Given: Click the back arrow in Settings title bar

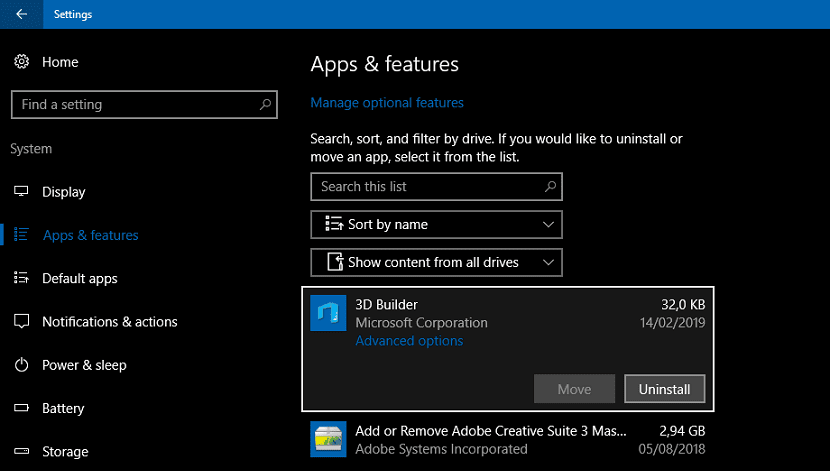Looking at the screenshot, I should [21, 14].
